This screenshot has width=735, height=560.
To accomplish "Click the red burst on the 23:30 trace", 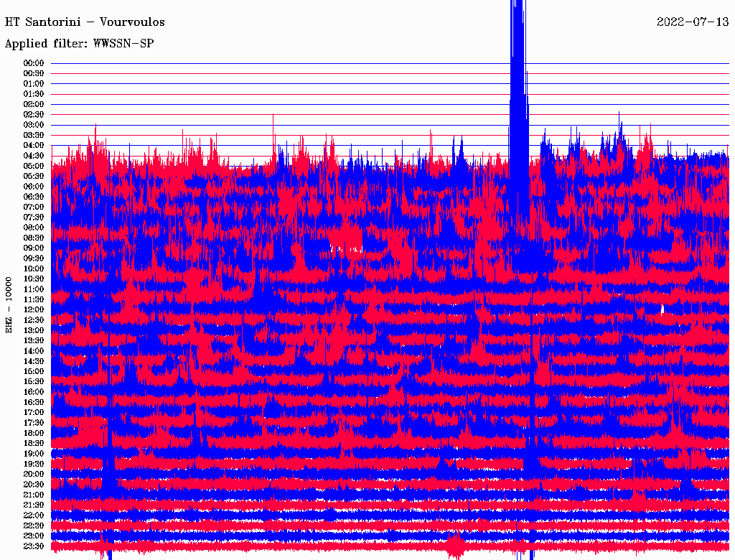I will coord(454,546).
